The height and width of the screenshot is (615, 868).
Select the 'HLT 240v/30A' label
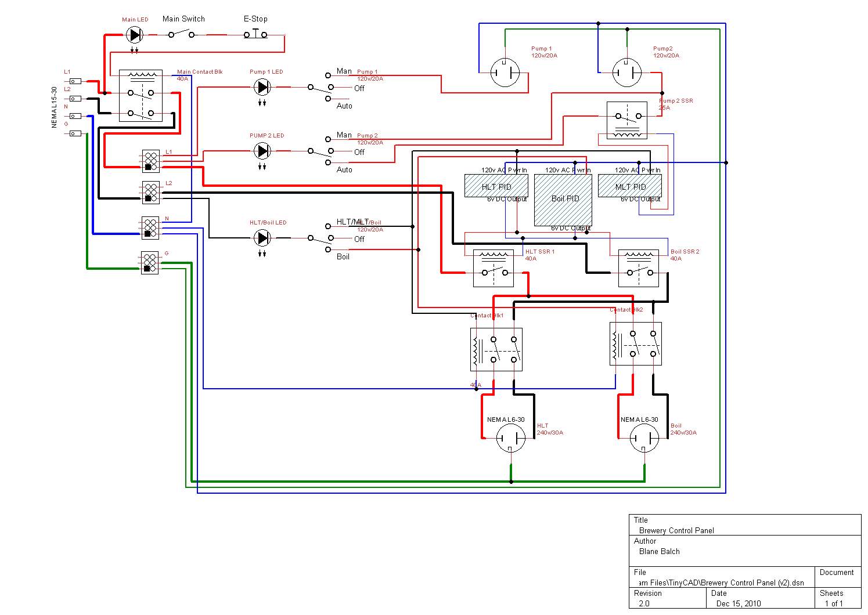pyautogui.click(x=550, y=429)
